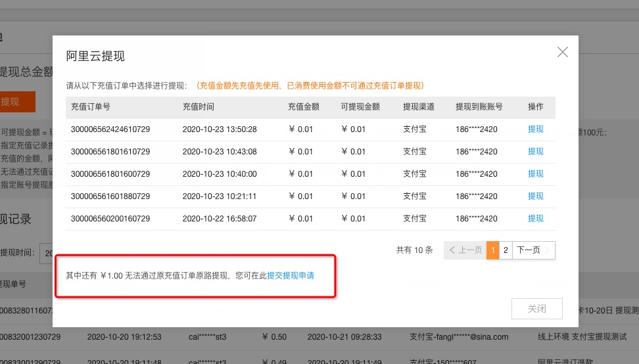This screenshot has height=364, width=639.
Task: Click background amount ￥ 0.50
Action: [x=274, y=337]
